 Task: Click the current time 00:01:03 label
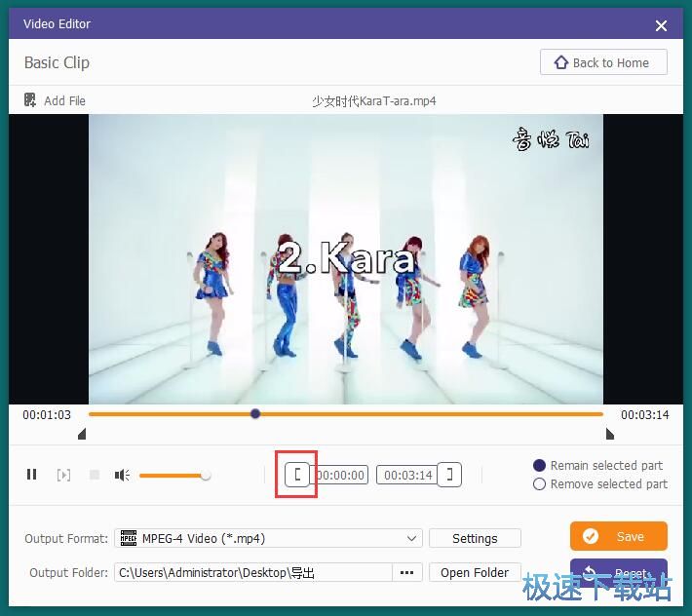[x=47, y=415]
